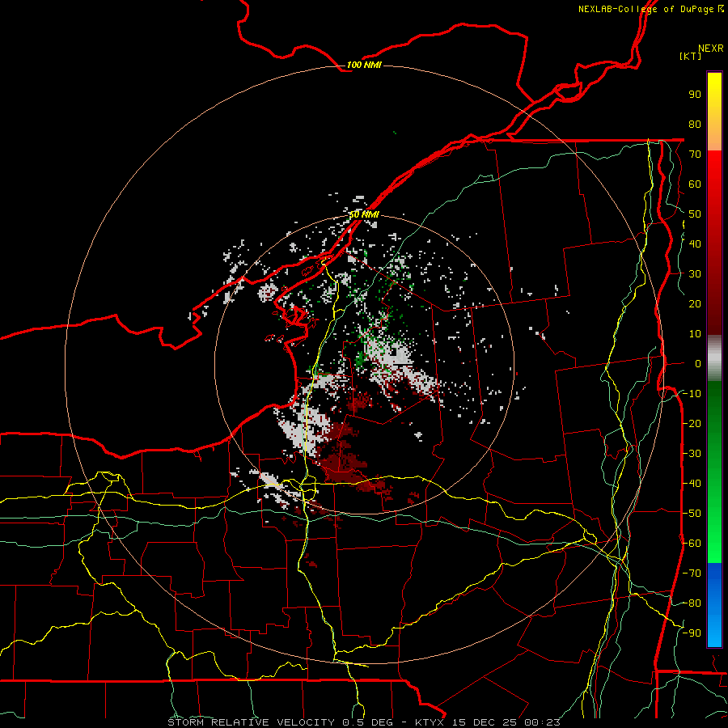This screenshot has width=728, height=728.
Task: Click the -10 value on velocity scale
Action: 692,394
